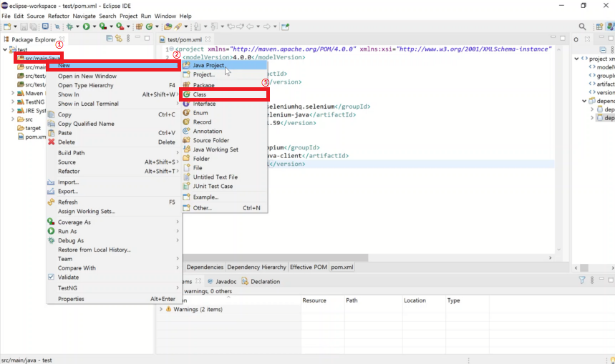Choose Class from the New submenu

click(x=224, y=94)
